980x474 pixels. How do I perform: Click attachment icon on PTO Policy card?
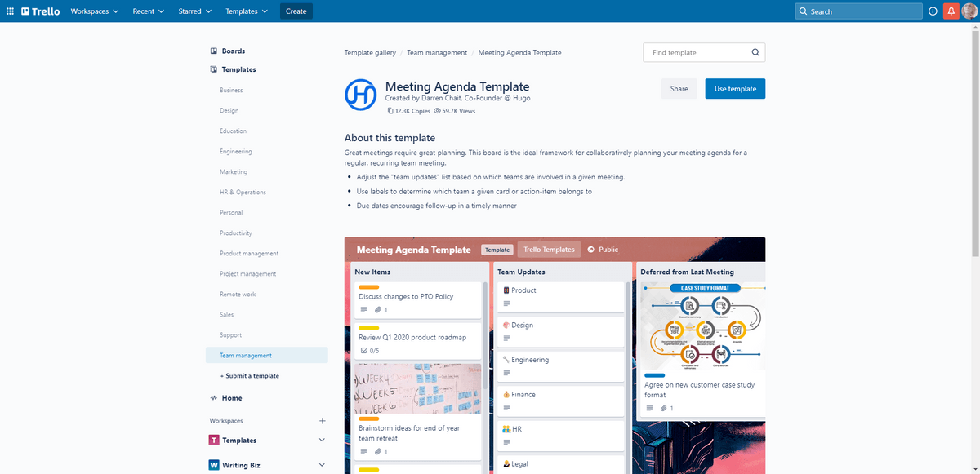pyautogui.click(x=378, y=310)
